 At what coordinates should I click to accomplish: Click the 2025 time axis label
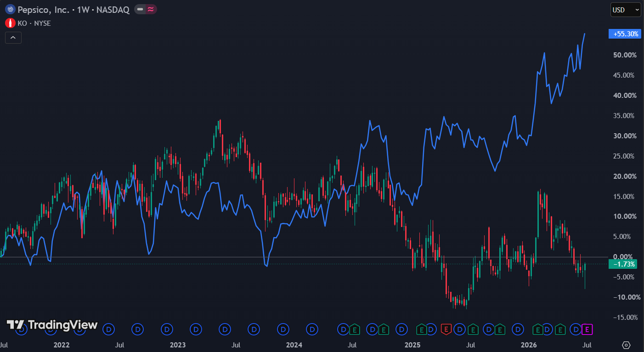[412, 344]
